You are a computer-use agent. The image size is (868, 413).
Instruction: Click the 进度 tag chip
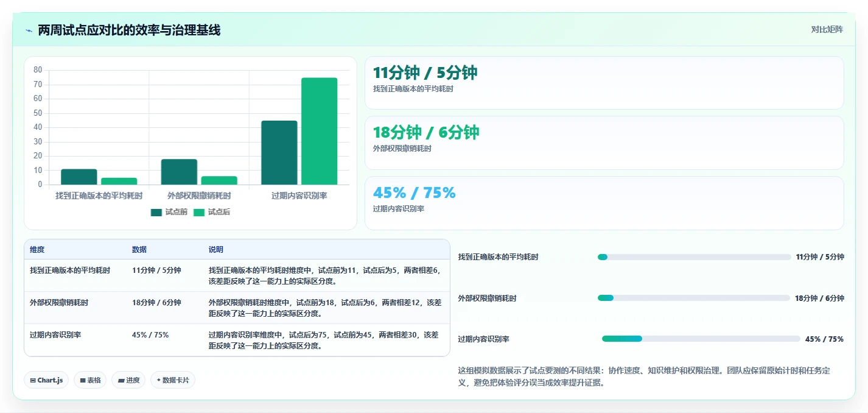tap(128, 380)
